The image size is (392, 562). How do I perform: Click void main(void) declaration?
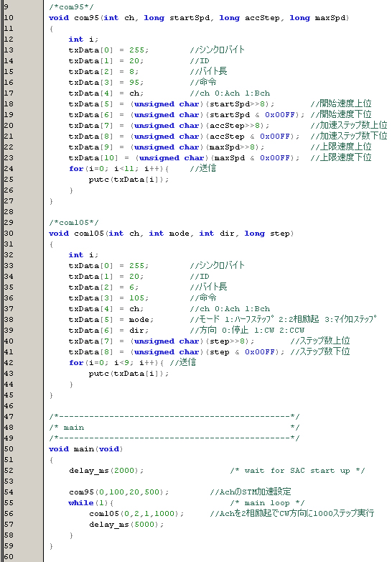(x=86, y=448)
